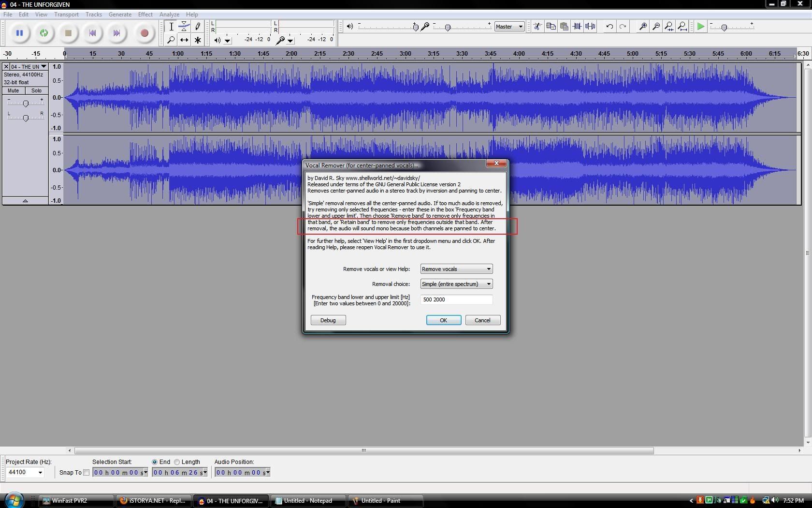Select the End radio button
Screen dimensions: 812x508
(x=155, y=462)
